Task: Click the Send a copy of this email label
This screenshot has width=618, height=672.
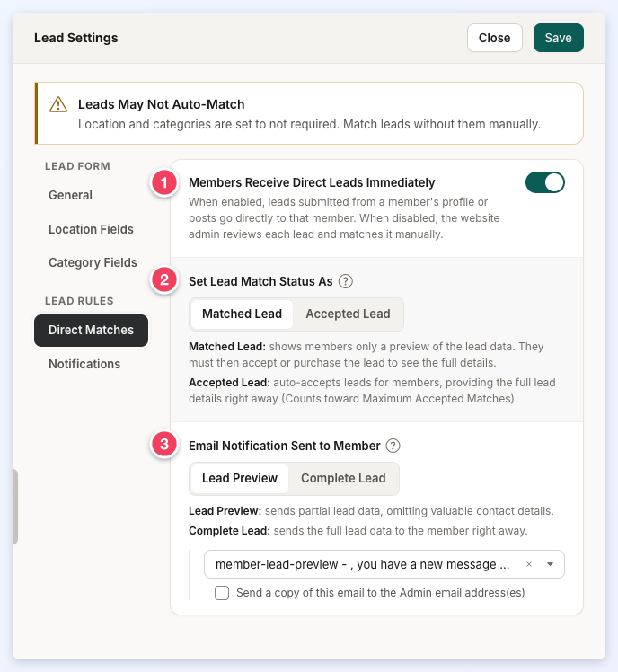Action: tap(381, 593)
